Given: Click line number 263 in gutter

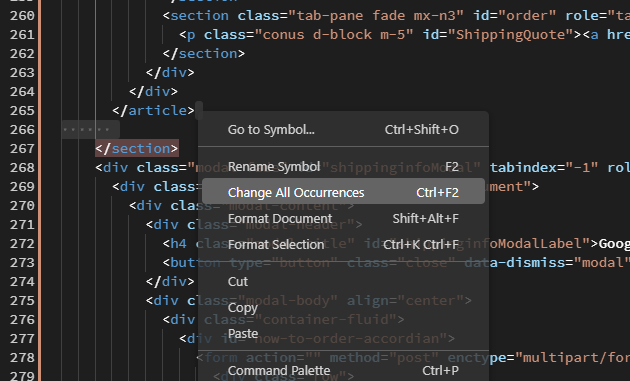Looking at the screenshot, I should coord(22,73).
